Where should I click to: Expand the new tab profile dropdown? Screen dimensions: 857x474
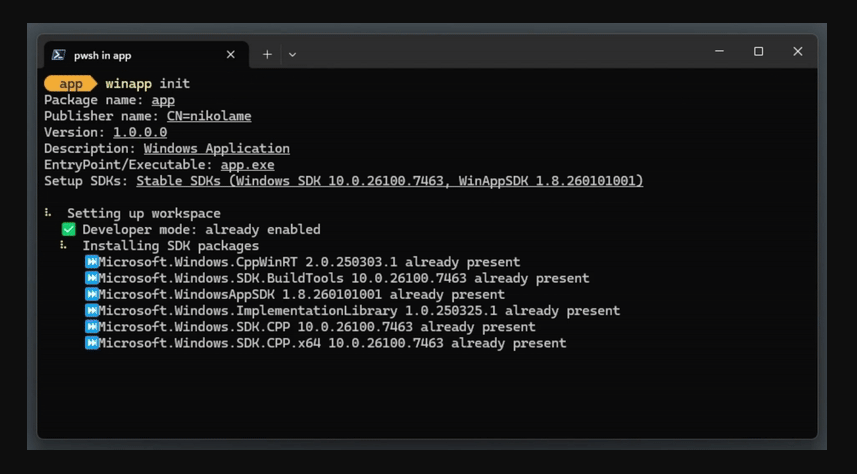pos(292,55)
